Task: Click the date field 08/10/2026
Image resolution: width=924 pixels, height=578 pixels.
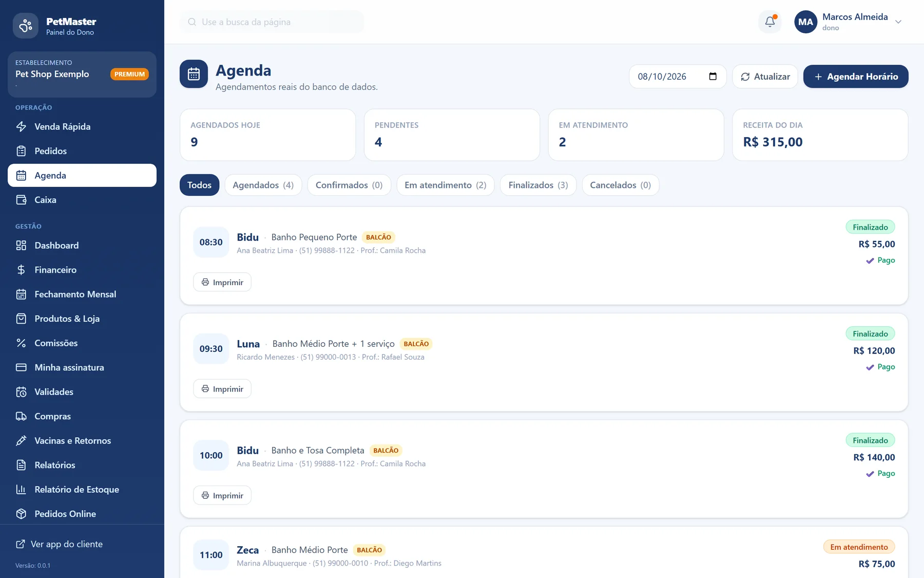Action: 678,77
